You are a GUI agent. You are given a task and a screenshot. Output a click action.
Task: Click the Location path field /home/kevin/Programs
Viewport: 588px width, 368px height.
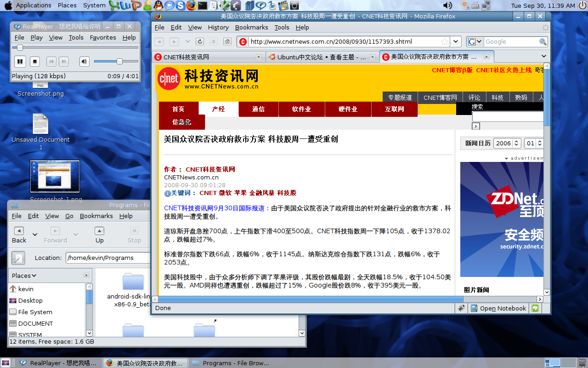tap(108, 258)
